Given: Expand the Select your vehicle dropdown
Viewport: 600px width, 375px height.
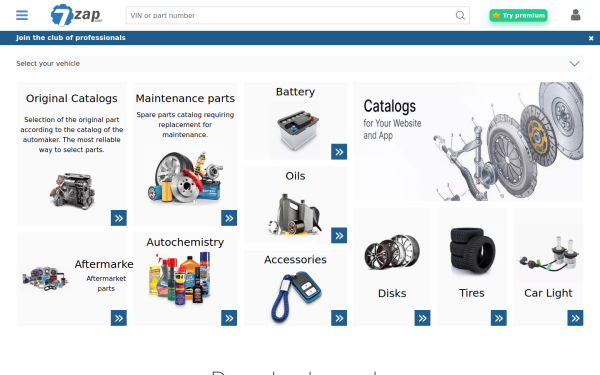Looking at the screenshot, I should pyautogui.click(x=300, y=64).
